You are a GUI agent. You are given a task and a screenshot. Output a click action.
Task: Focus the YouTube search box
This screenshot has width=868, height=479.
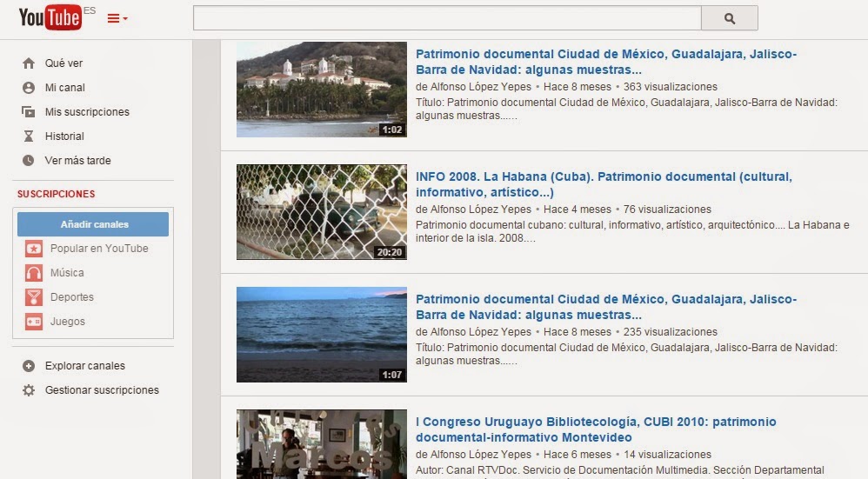[x=447, y=18]
